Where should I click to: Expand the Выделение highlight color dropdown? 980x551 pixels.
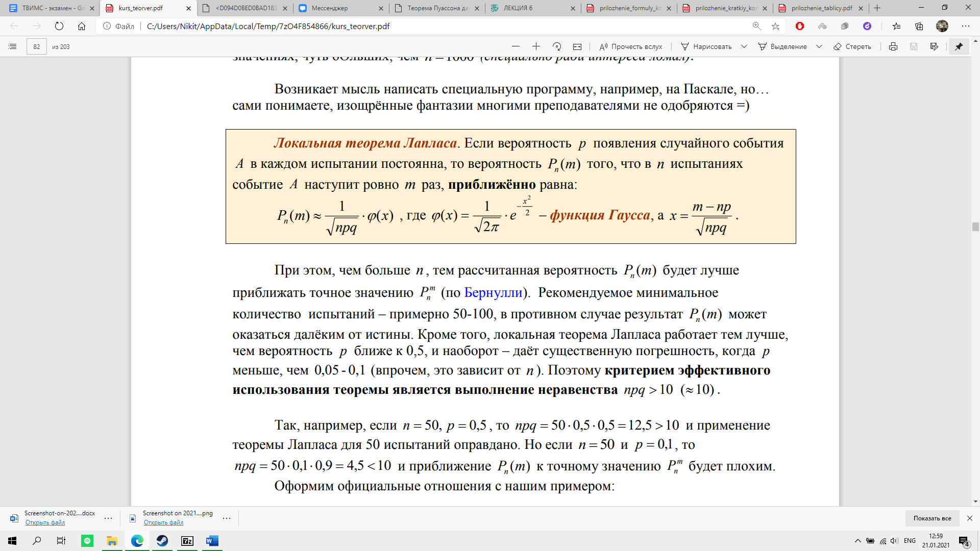tap(819, 46)
